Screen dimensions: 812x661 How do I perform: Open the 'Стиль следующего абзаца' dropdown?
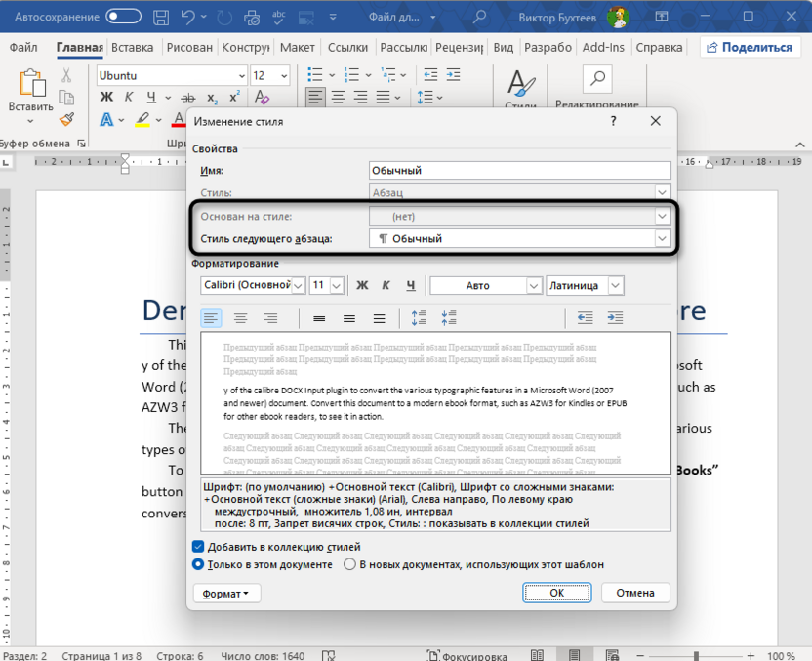point(660,237)
